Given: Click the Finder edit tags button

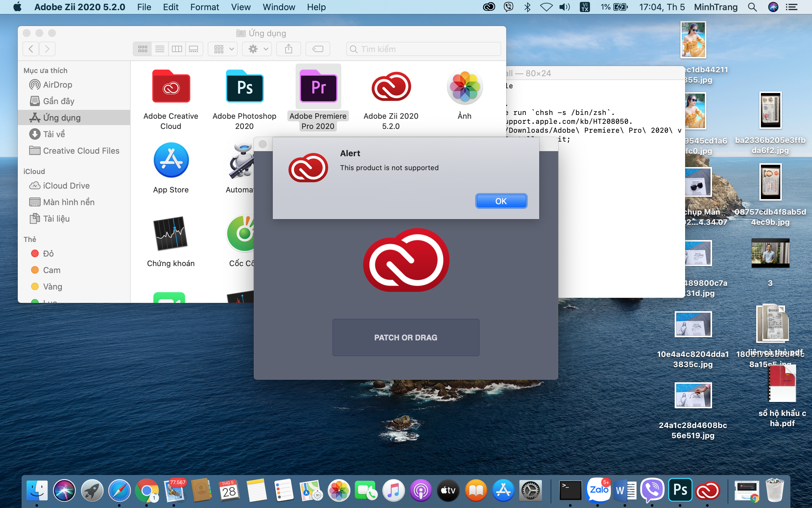Looking at the screenshot, I should click(x=318, y=49).
